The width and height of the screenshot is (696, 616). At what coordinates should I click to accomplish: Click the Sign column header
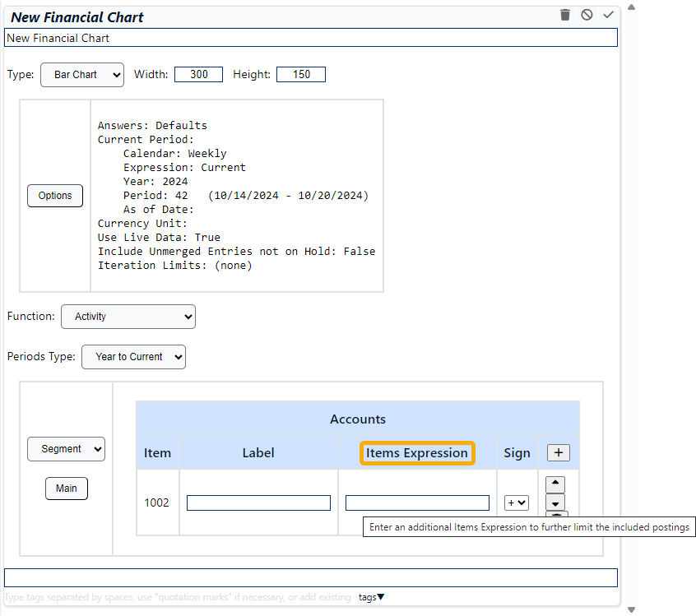tap(517, 452)
